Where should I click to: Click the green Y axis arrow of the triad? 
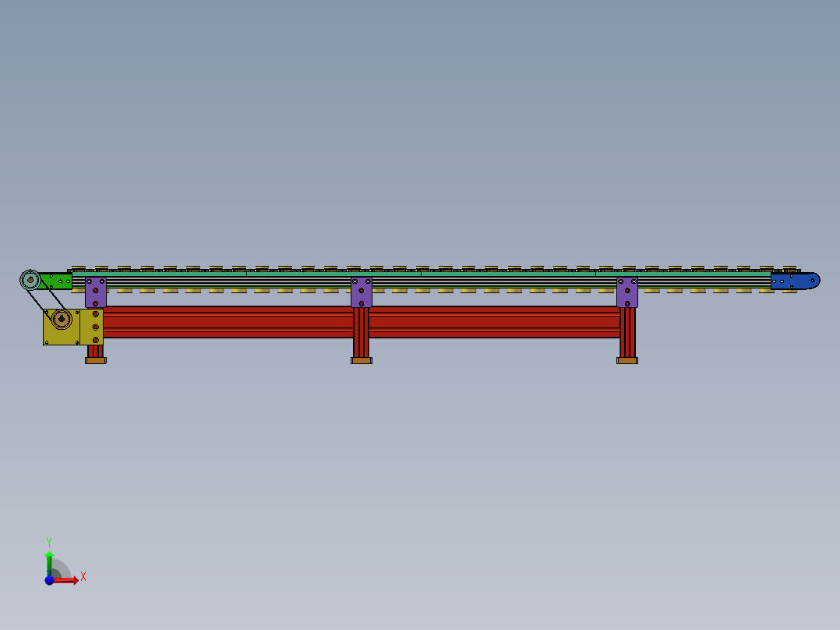pos(49,563)
